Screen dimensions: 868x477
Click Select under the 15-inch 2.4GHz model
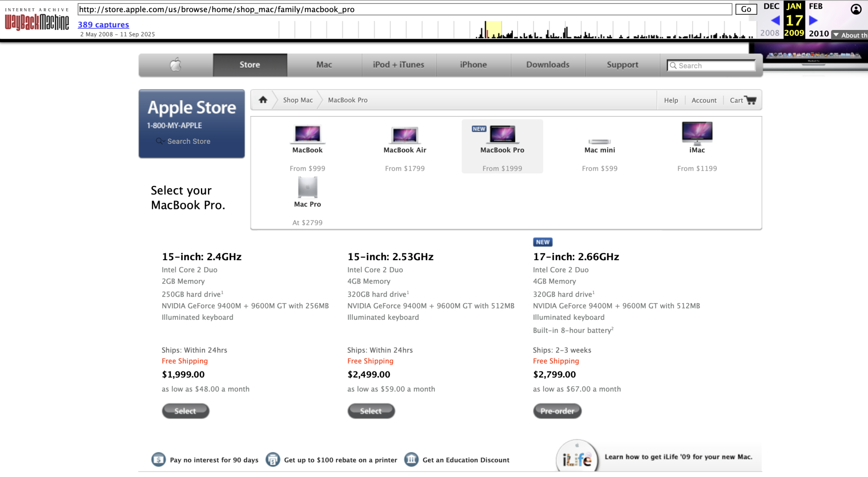click(x=185, y=411)
